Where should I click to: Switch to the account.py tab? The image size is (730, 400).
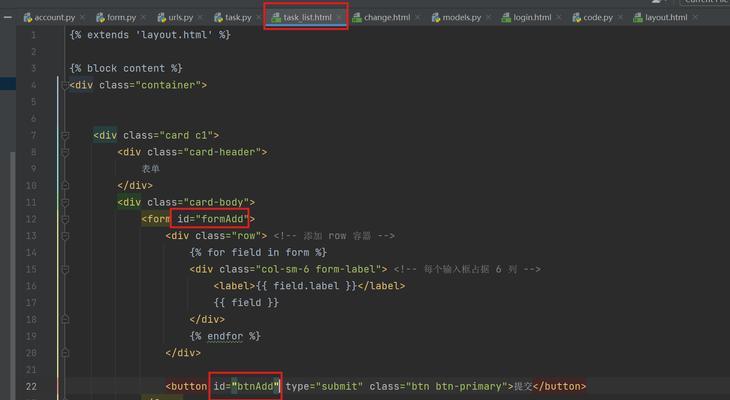54,18
